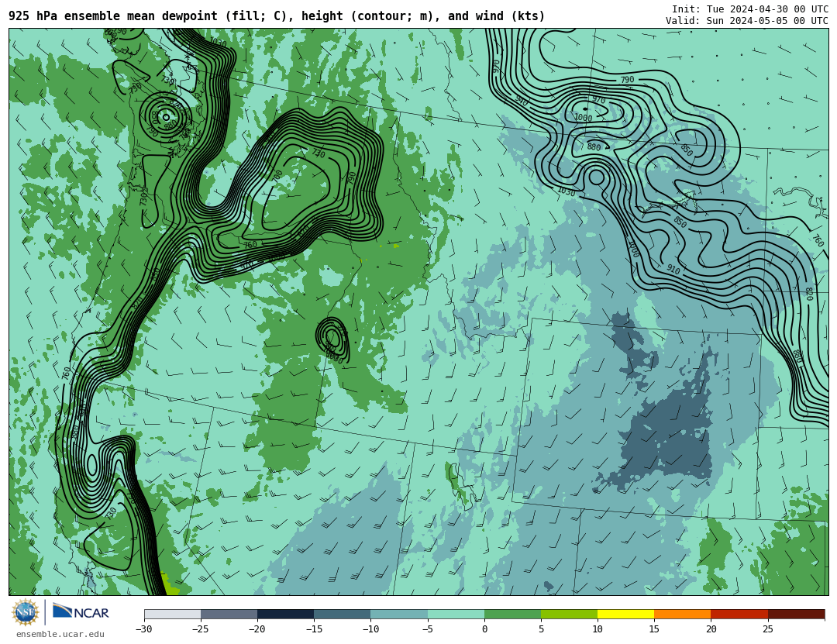Click the 15 colorbar tick label
Screen dimensions: 837x644
(654, 629)
